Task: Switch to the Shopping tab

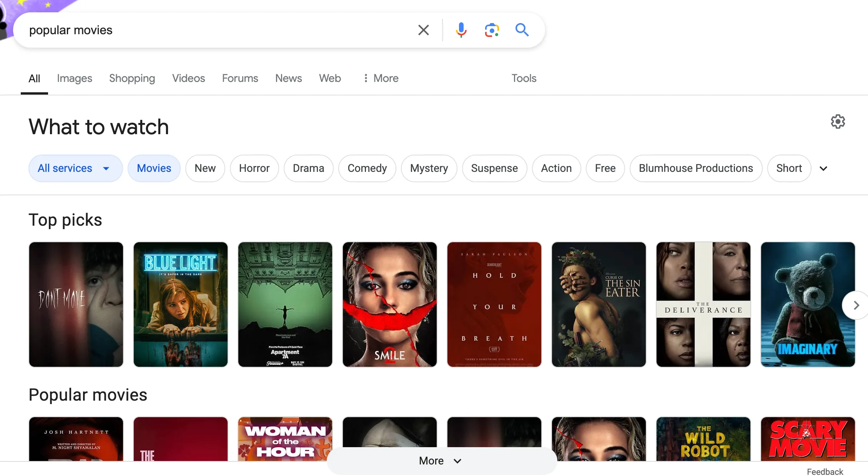Action: (132, 78)
